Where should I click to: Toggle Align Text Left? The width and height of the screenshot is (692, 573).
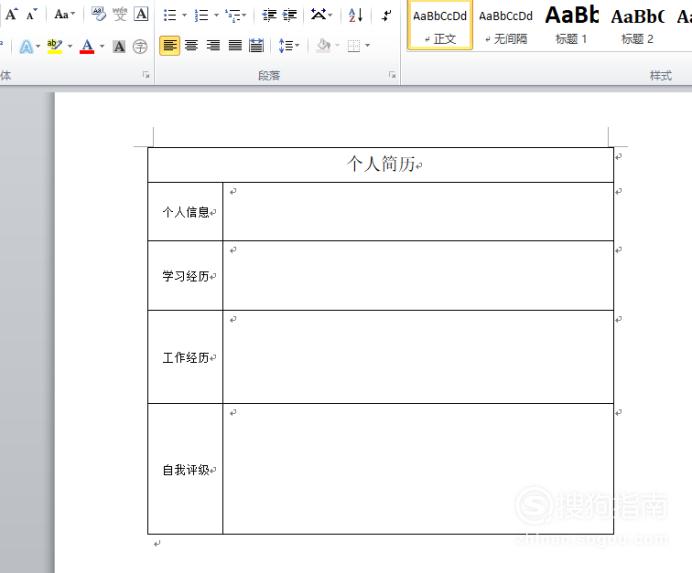(169, 45)
